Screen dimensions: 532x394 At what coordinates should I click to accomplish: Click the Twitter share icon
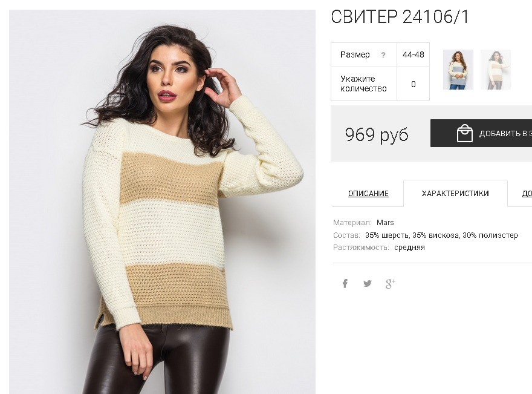[368, 283]
